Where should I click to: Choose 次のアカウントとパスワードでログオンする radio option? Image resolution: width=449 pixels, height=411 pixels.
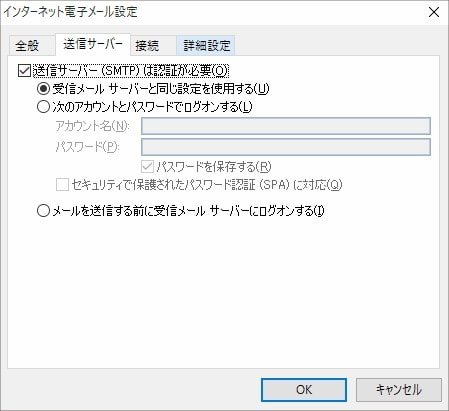(x=43, y=107)
